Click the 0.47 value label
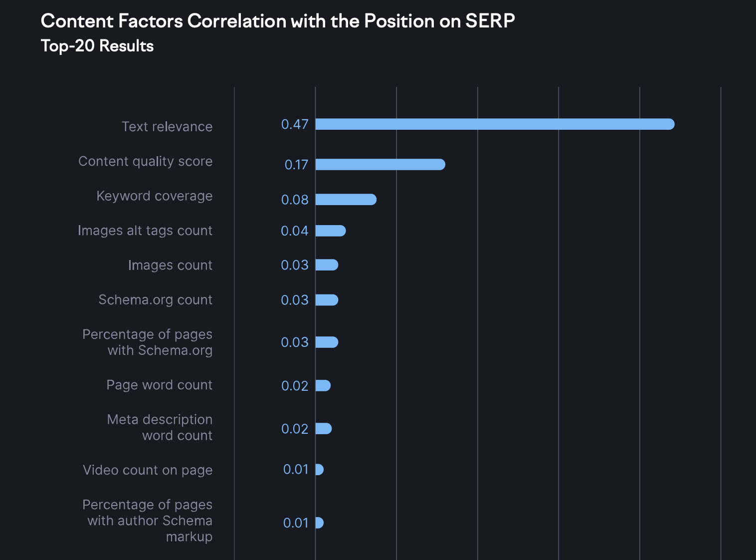Screen dimensions: 756x560 (x=295, y=124)
